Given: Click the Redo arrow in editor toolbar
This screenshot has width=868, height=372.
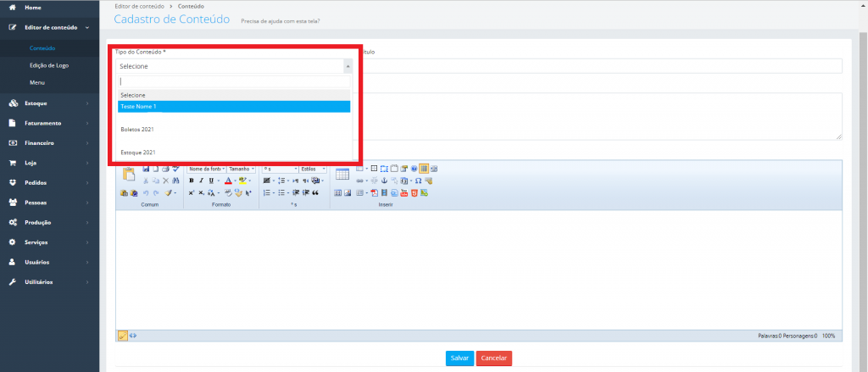Looking at the screenshot, I should (x=156, y=192).
